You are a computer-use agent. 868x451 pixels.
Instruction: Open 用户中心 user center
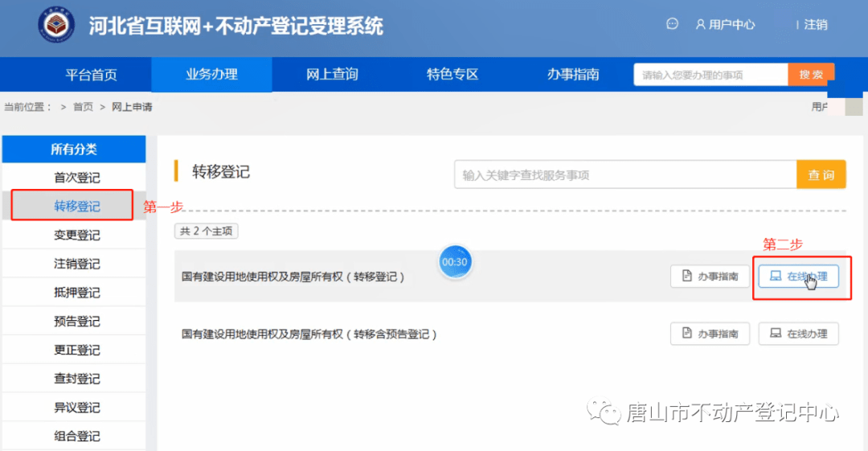coord(725,25)
